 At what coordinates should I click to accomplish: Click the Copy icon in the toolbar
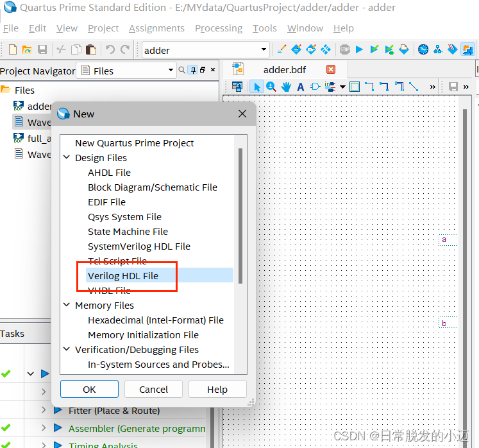[76, 49]
